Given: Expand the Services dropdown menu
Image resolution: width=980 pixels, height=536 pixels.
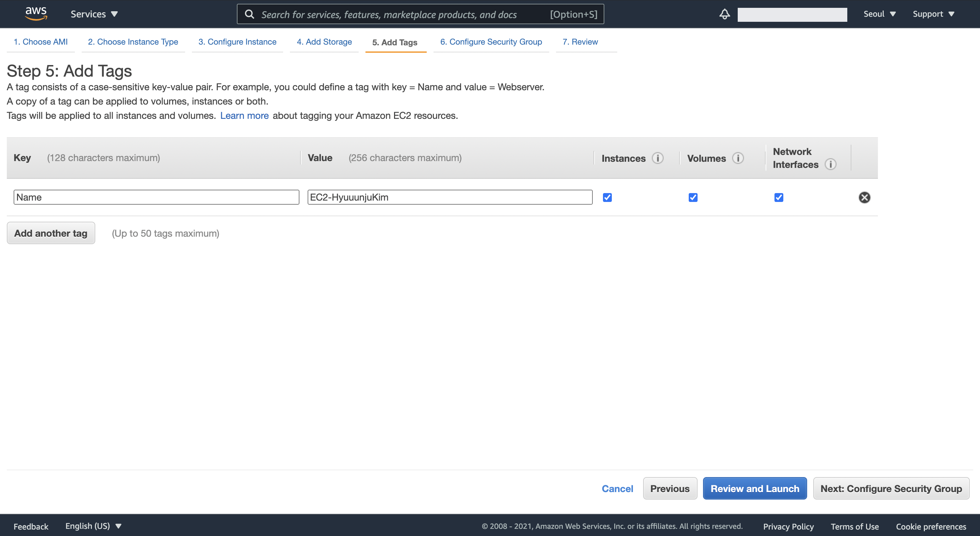Looking at the screenshot, I should [x=94, y=14].
